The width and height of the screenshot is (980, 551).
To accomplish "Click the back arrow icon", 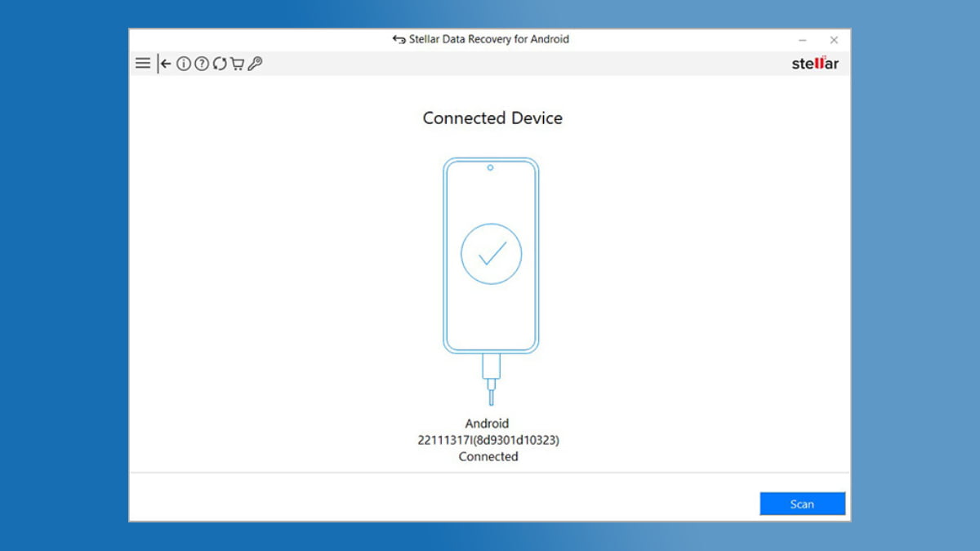I will [x=165, y=64].
